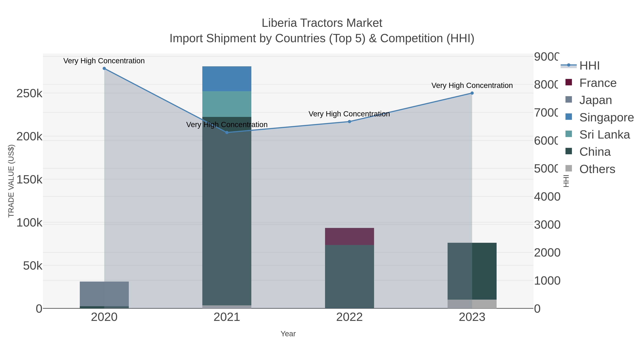Click the vertical HHI right axis title

click(566, 181)
